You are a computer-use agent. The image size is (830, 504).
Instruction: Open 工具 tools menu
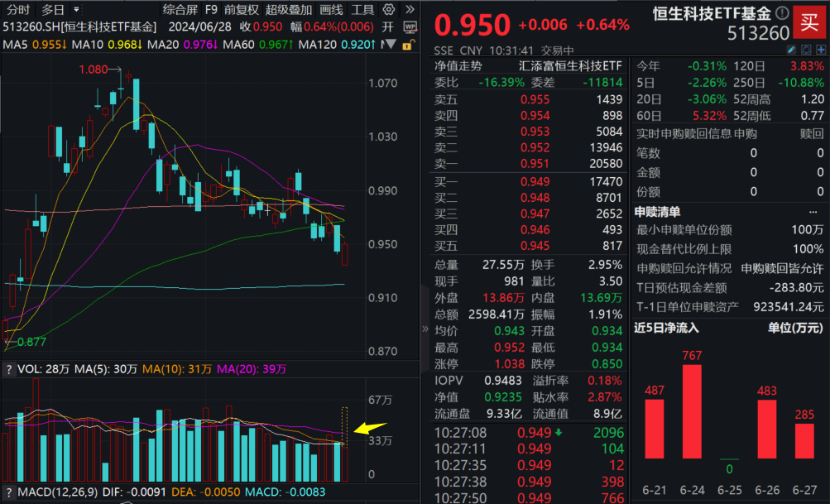coord(362,10)
